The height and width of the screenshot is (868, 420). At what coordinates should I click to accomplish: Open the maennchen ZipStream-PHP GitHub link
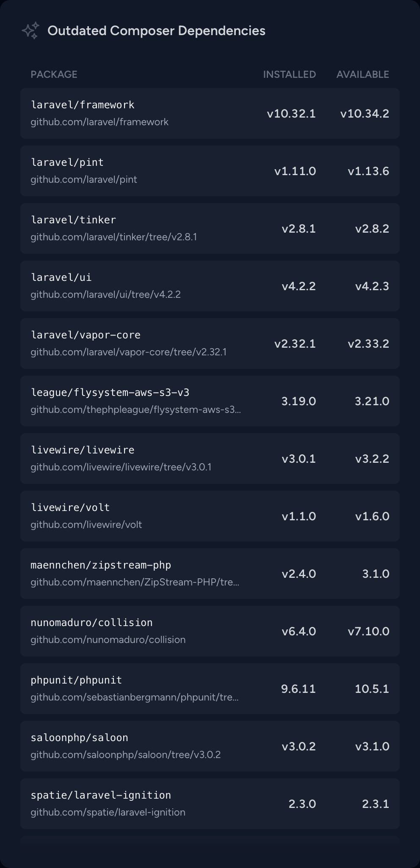click(x=135, y=582)
